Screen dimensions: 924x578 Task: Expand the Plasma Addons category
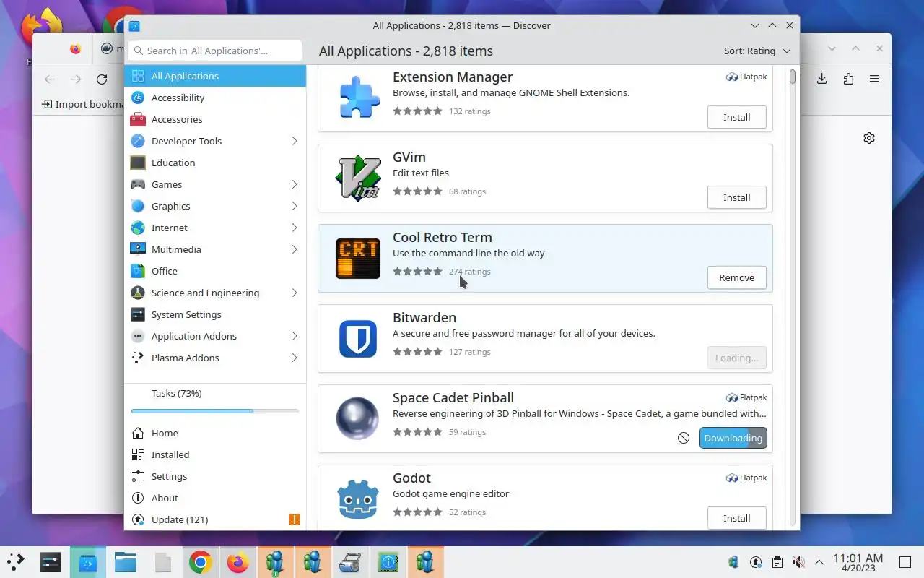(x=295, y=358)
